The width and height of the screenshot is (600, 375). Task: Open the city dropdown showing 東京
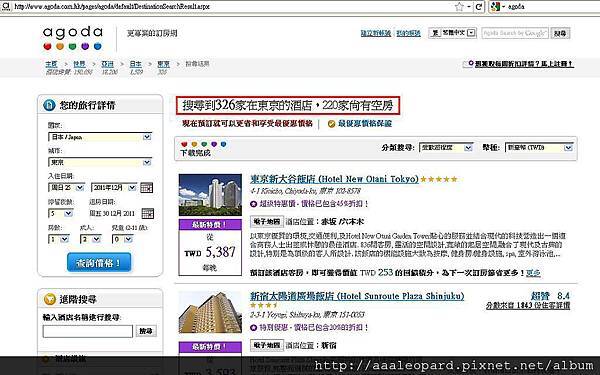(x=100, y=162)
